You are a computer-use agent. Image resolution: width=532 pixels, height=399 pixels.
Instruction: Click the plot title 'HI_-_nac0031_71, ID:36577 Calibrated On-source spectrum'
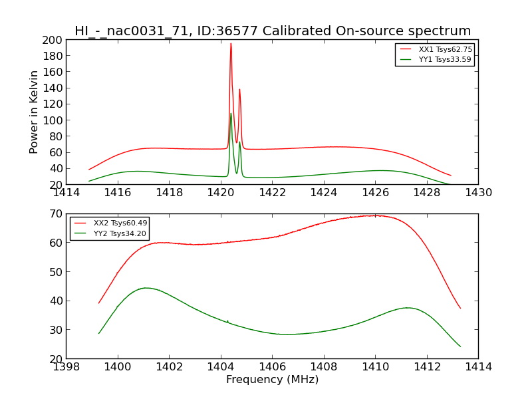pyautogui.click(x=273, y=31)
